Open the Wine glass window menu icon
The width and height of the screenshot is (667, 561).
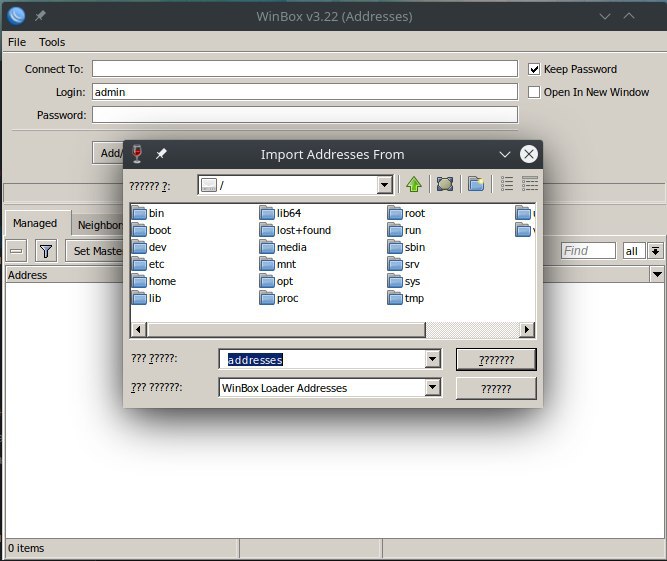[137, 154]
